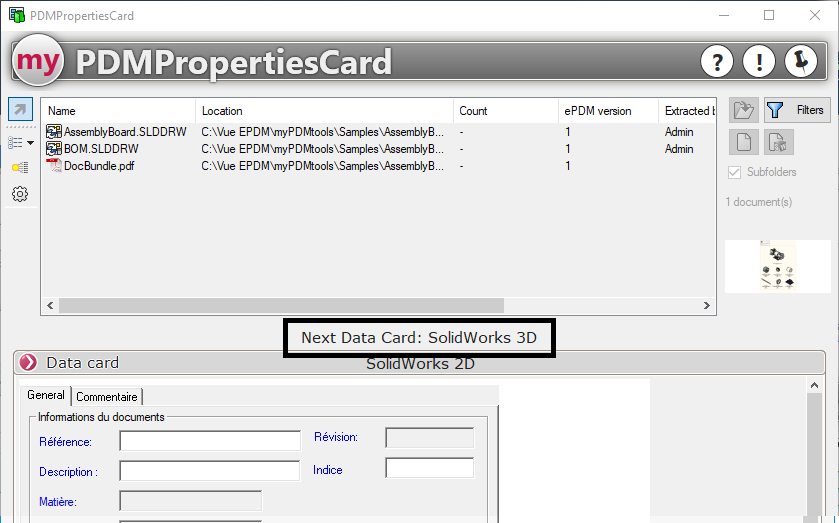Pin the window with pushpin icon
The width and height of the screenshot is (839, 523).
pos(801,62)
